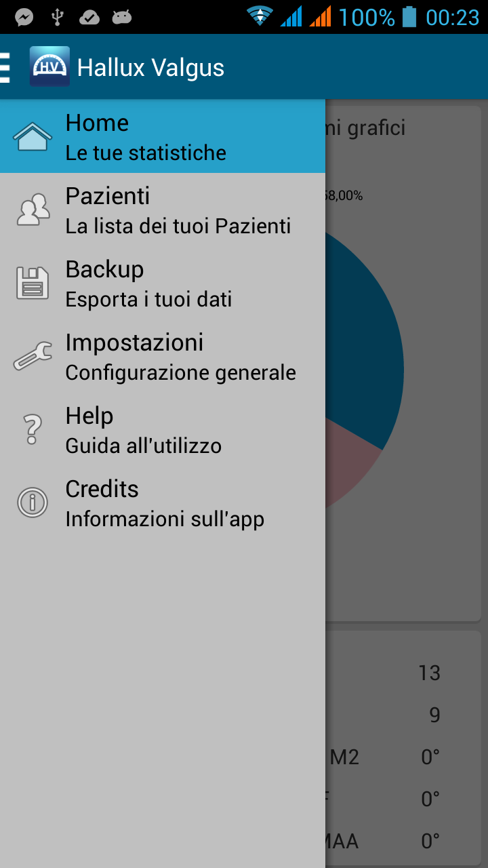Close the drawer via hamburger icon
The width and height of the screenshot is (488, 868).
pos(5,66)
